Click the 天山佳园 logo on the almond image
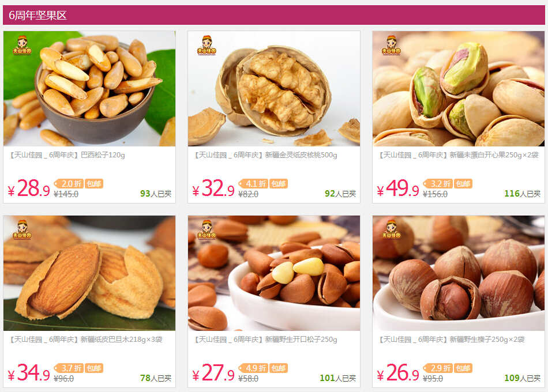This screenshot has width=548, height=392. (x=22, y=229)
